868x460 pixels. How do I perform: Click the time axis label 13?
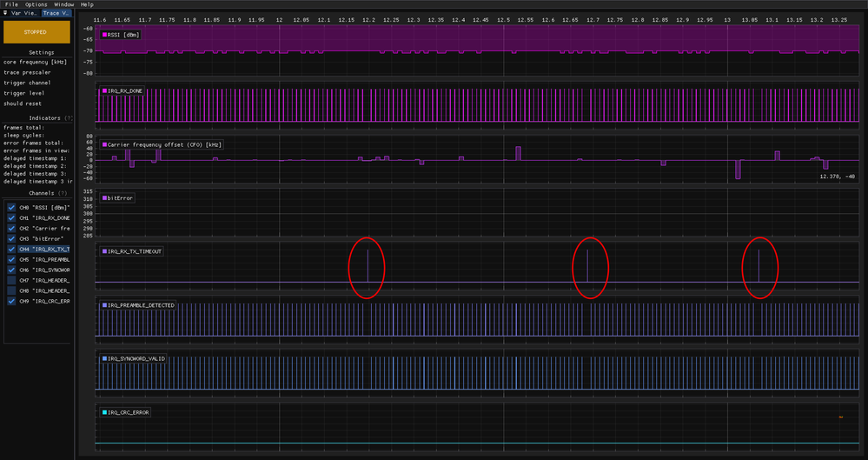727,20
